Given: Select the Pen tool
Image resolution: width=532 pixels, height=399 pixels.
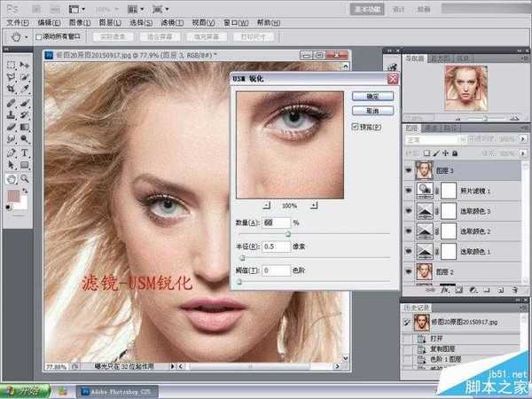Looking at the screenshot, I should (12, 153).
